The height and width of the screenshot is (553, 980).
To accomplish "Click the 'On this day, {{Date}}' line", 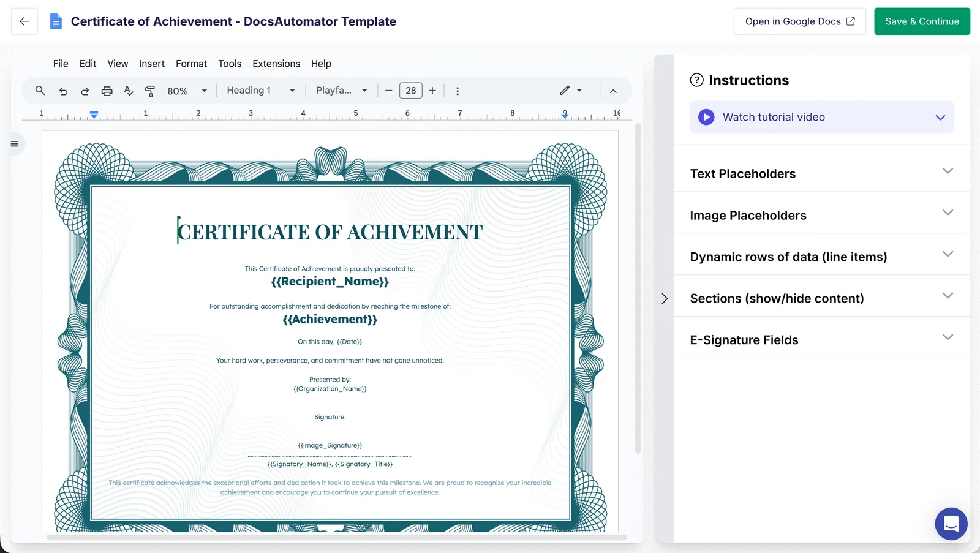I will 330,342.
